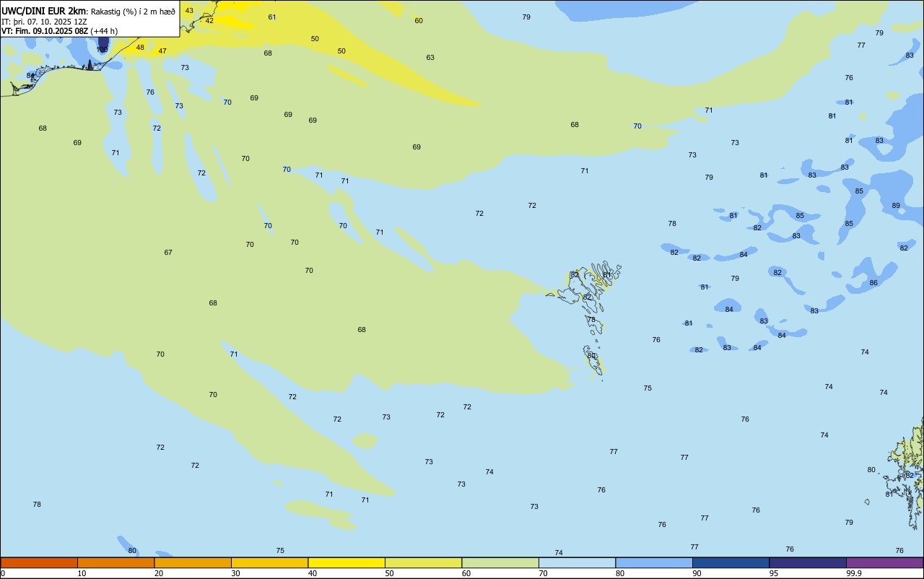
Task: Select the 10–20 orange legend swatch
Action: pyautogui.click(x=115, y=562)
